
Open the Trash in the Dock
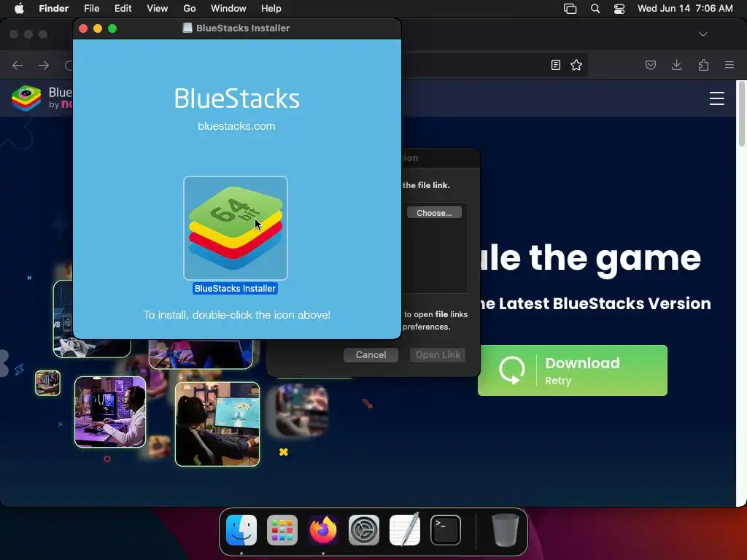click(505, 530)
